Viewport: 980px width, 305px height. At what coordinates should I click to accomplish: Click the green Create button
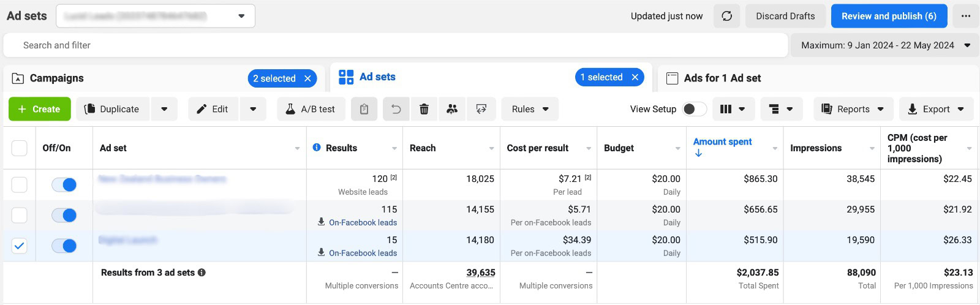(x=40, y=109)
